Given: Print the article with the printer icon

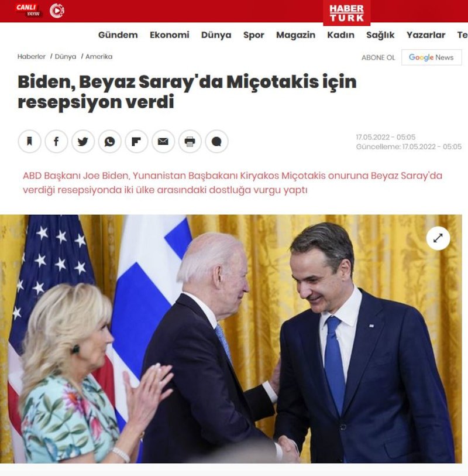Looking at the screenshot, I should [x=190, y=142].
